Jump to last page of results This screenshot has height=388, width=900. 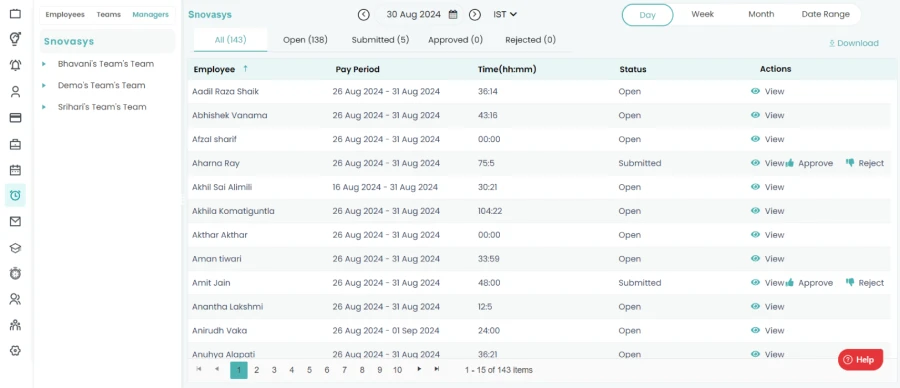click(437, 369)
